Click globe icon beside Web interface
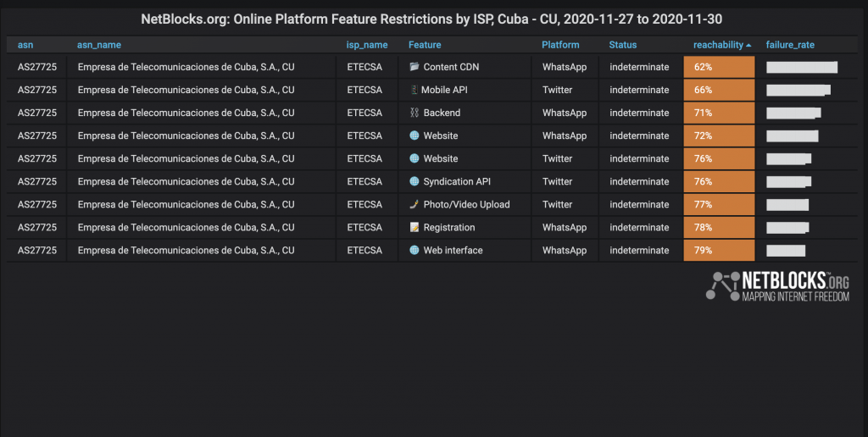 point(414,250)
